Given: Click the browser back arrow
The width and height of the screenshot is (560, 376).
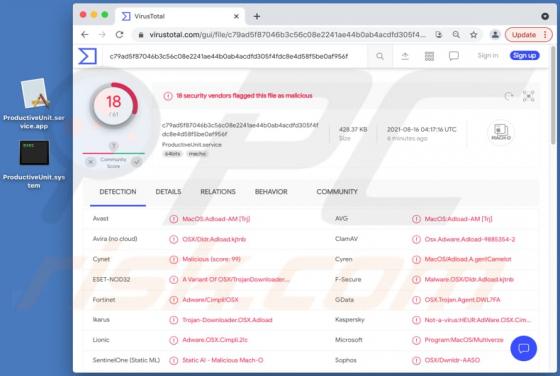Looking at the screenshot, I should point(85,35).
